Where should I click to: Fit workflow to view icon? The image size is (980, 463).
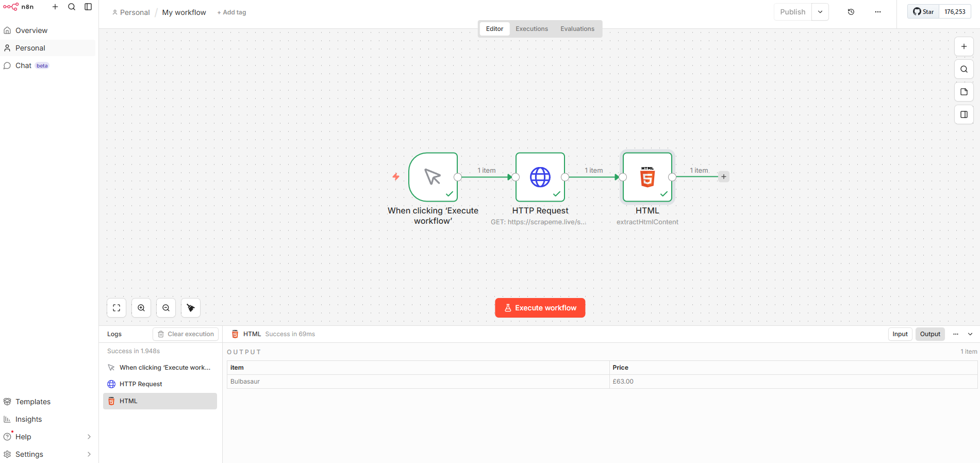pos(117,308)
